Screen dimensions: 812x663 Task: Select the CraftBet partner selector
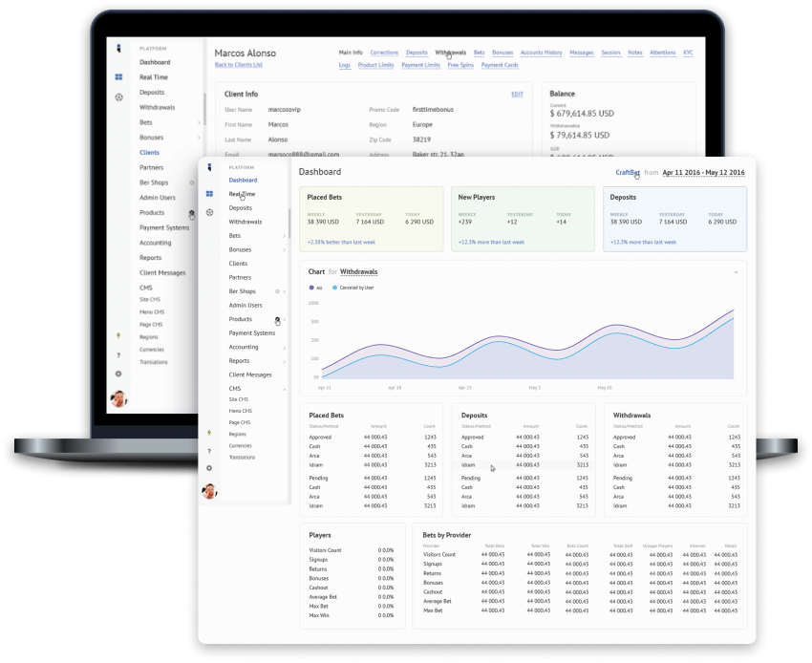point(628,173)
